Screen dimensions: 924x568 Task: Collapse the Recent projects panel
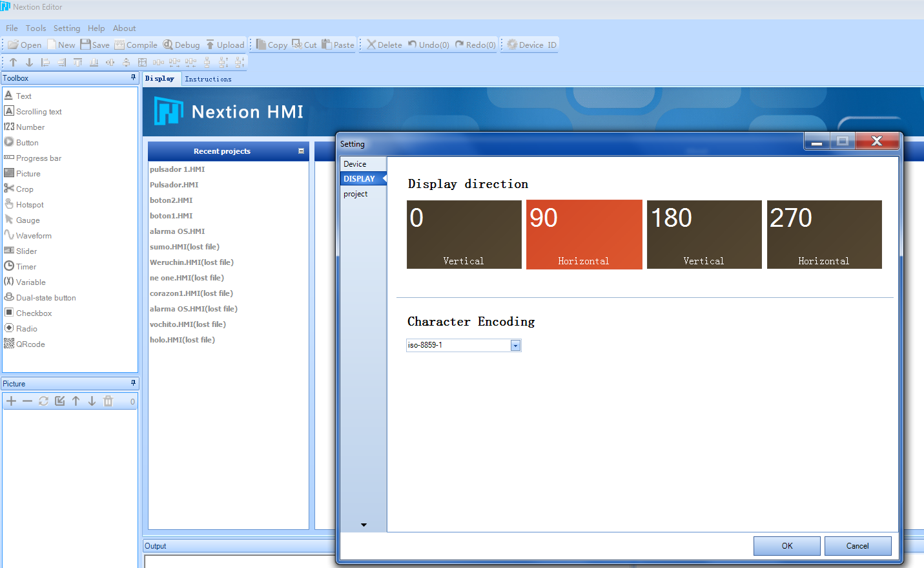click(x=301, y=151)
